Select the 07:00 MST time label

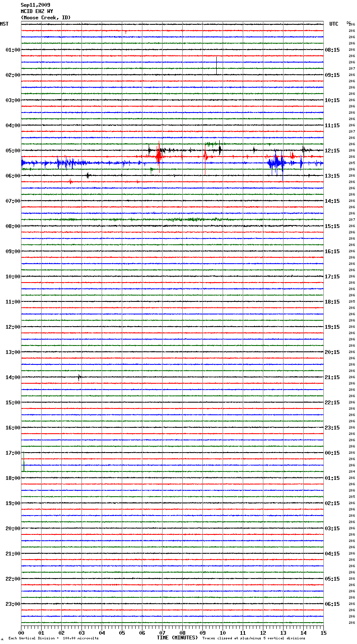coord(13,201)
